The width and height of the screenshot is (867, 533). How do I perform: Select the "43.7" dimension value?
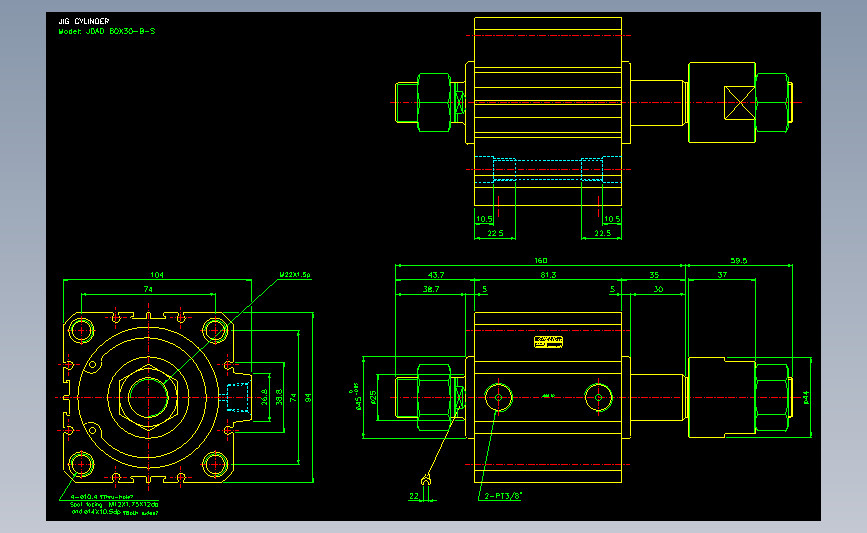[x=436, y=275]
